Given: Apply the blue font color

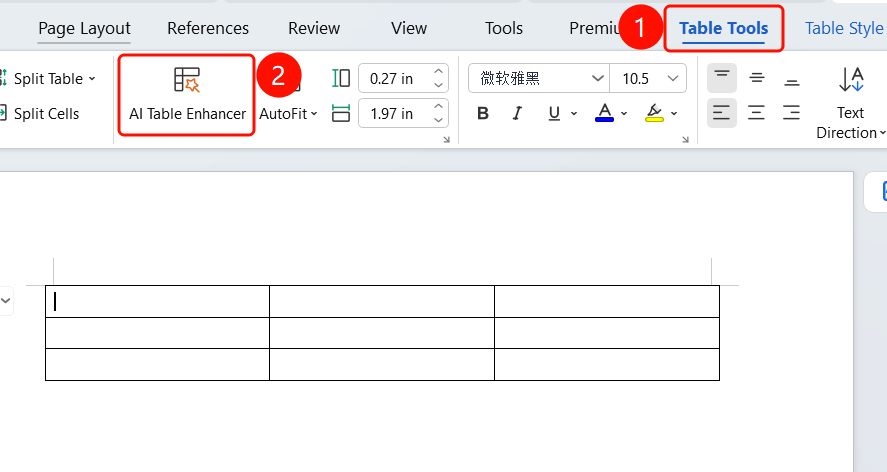Looking at the screenshot, I should point(604,113).
